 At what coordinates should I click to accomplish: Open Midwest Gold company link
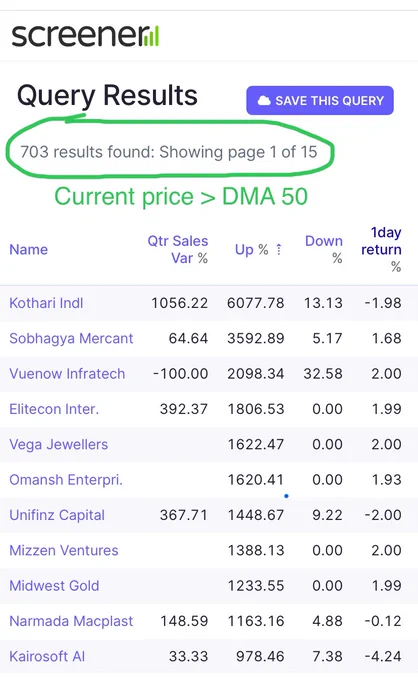pyautogui.click(x=54, y=585)
